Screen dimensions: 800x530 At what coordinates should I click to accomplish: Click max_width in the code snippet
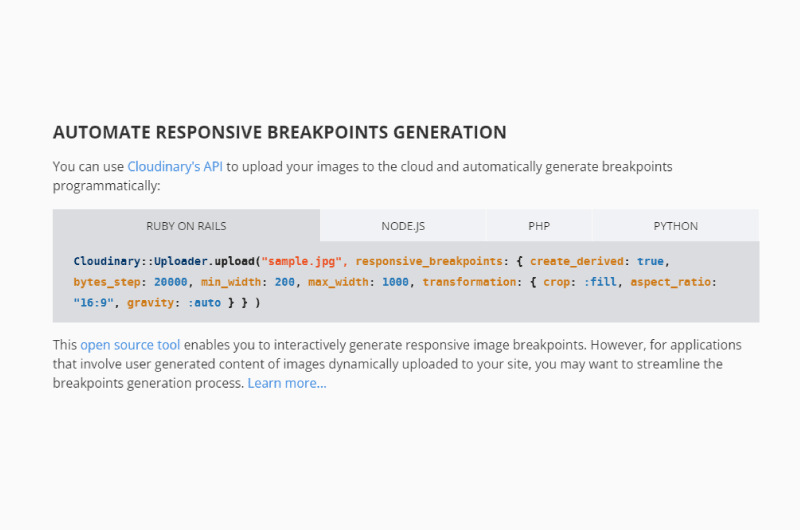[x=338, y=282]
